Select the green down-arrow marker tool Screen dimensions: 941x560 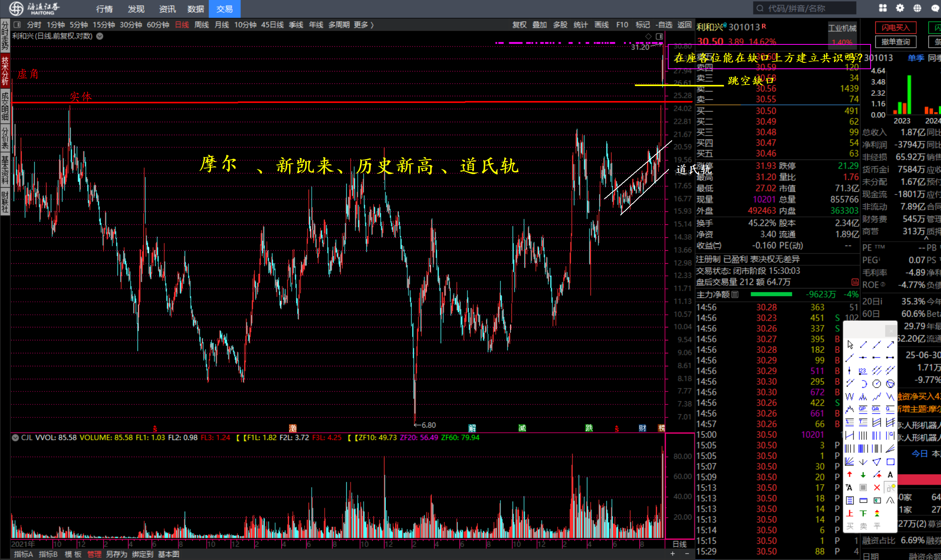(863, 475)
